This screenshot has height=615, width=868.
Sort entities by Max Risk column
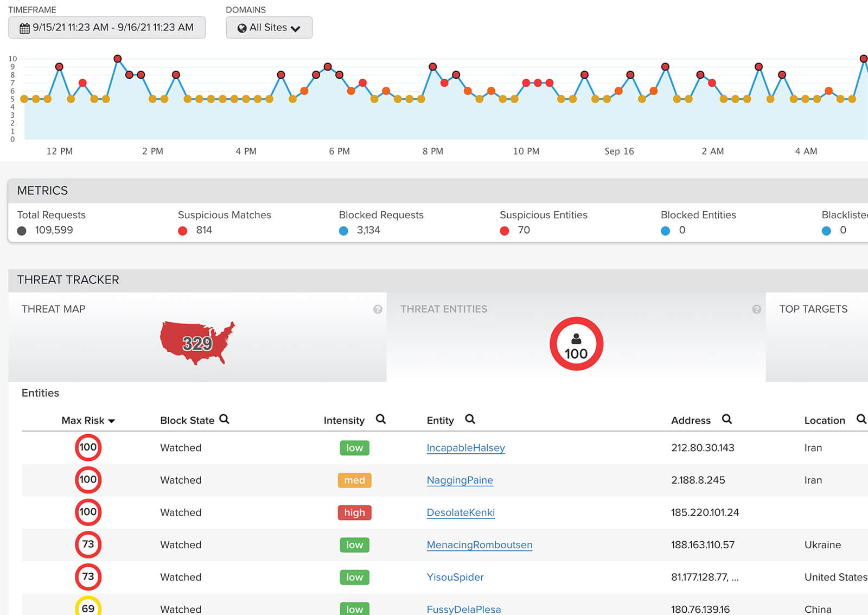click(x=88, y=421)
